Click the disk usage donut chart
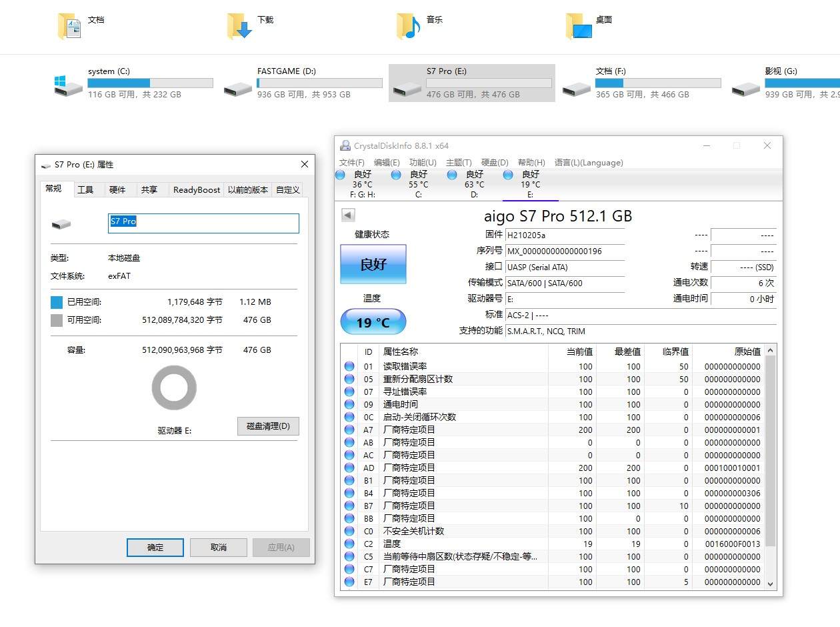 tap(174, 388)
